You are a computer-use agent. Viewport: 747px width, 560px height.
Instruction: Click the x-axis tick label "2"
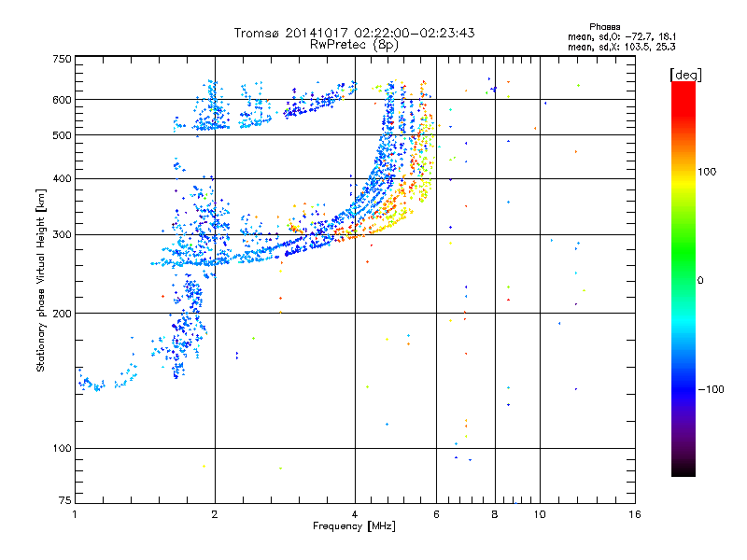pos(215,514)
